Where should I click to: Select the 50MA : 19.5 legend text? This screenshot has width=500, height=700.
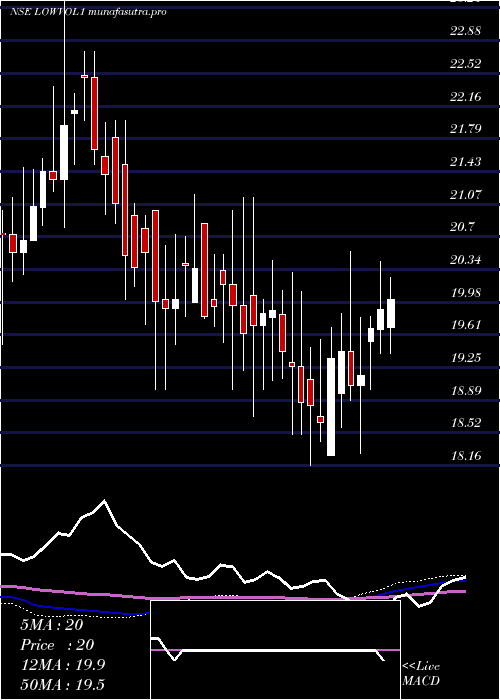click(63, 684)
